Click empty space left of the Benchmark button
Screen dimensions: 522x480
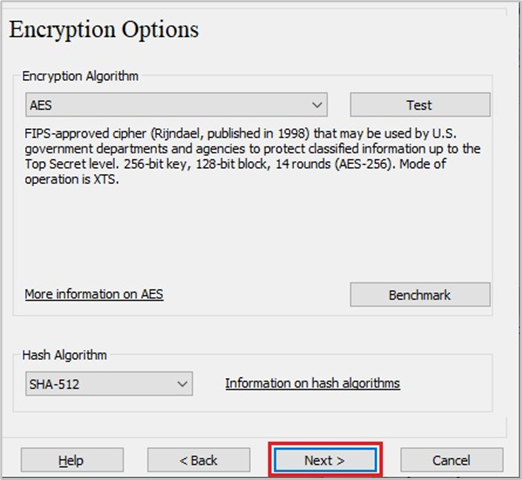tap(257, 295)
